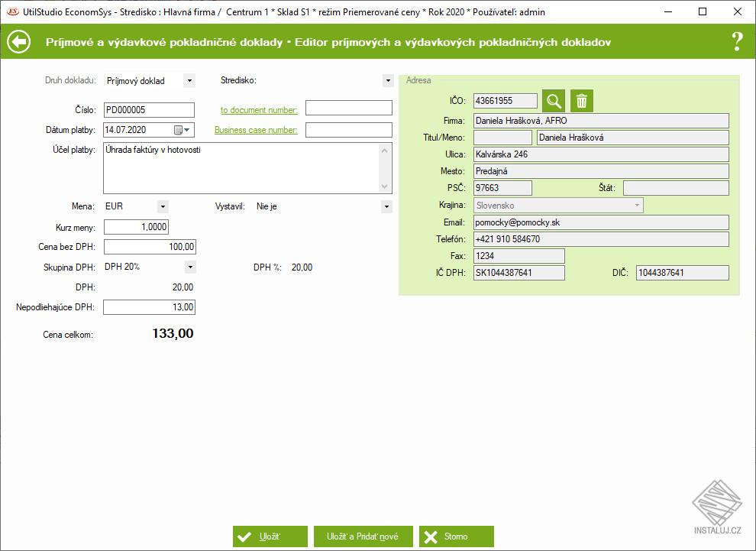Click Uložiť a Pridať nové button
The width and height of the screenshot is (756, 551).
363,536
